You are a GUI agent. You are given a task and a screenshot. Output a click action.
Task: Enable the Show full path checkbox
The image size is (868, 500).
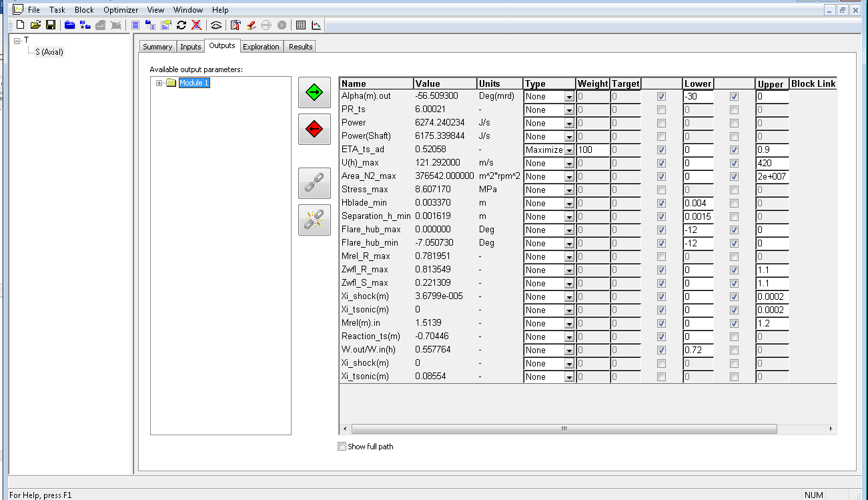[x=342, y=447]
